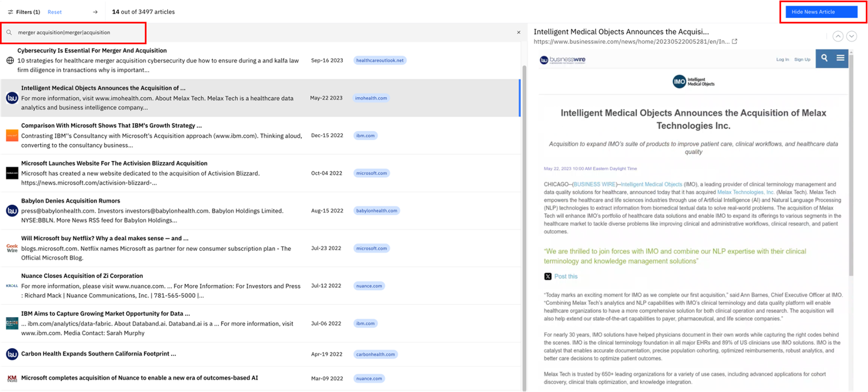868x392 pixels.
Task: Click nuance.com tag on Jul-12 2022 row
Action: pyautogui.click(x=369, y=286)
